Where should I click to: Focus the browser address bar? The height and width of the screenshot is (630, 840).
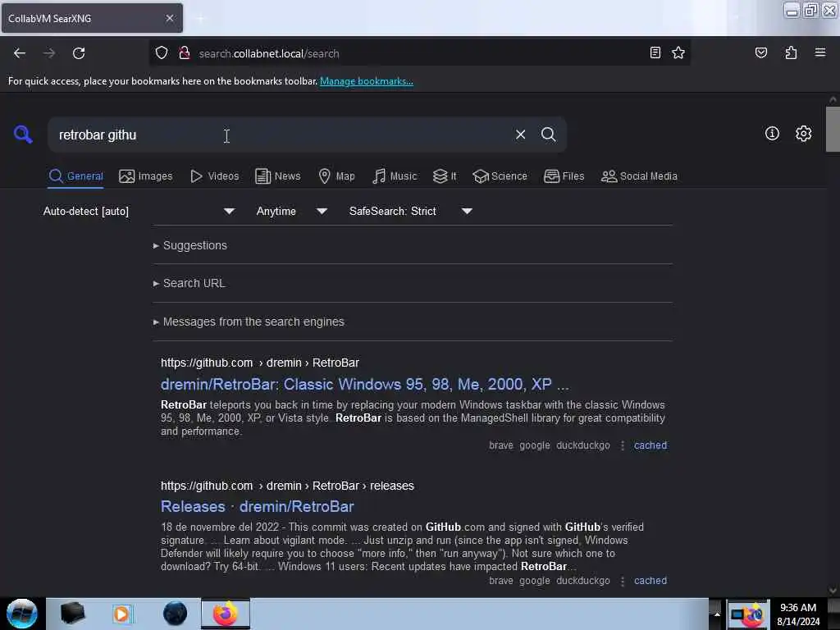pos(418,53)
